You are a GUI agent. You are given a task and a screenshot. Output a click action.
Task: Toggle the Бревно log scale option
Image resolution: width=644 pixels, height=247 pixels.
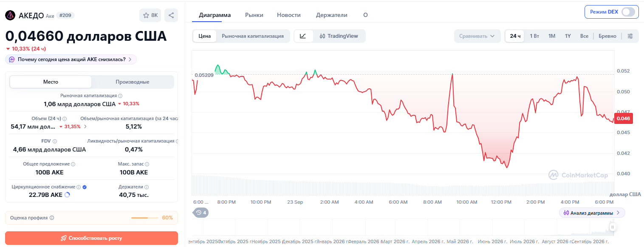(607, 36)
